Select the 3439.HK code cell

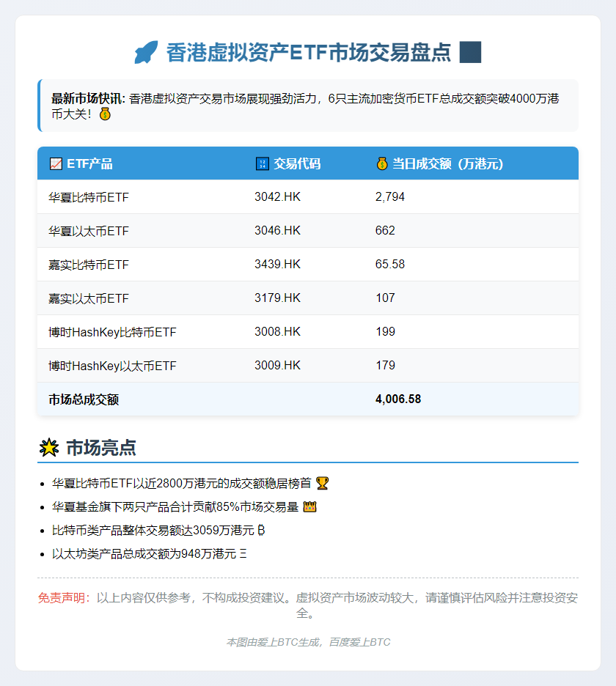[278, 265]
